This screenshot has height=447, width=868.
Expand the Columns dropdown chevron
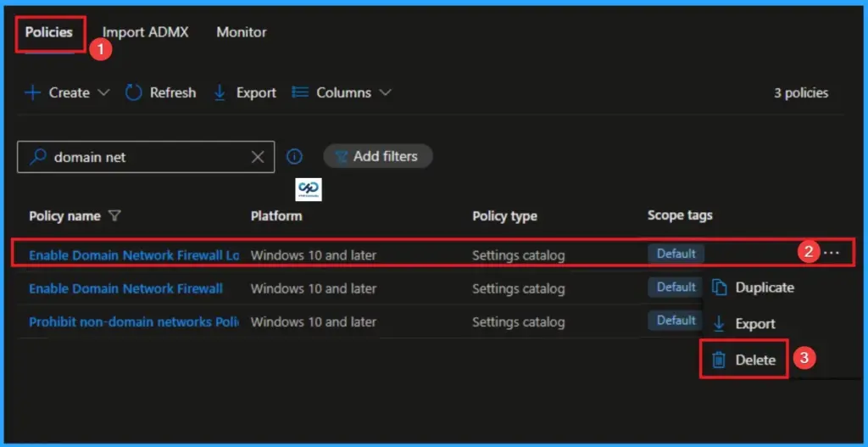[386, 92]
